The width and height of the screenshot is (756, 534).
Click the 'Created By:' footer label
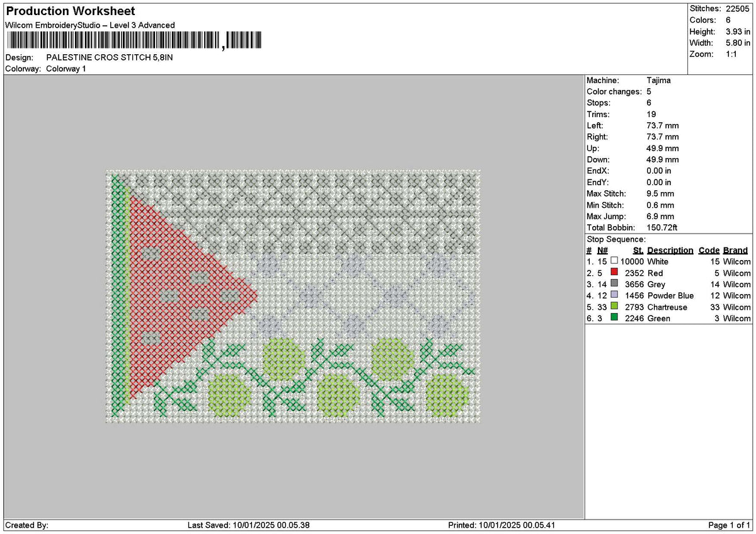coord(26,525)
